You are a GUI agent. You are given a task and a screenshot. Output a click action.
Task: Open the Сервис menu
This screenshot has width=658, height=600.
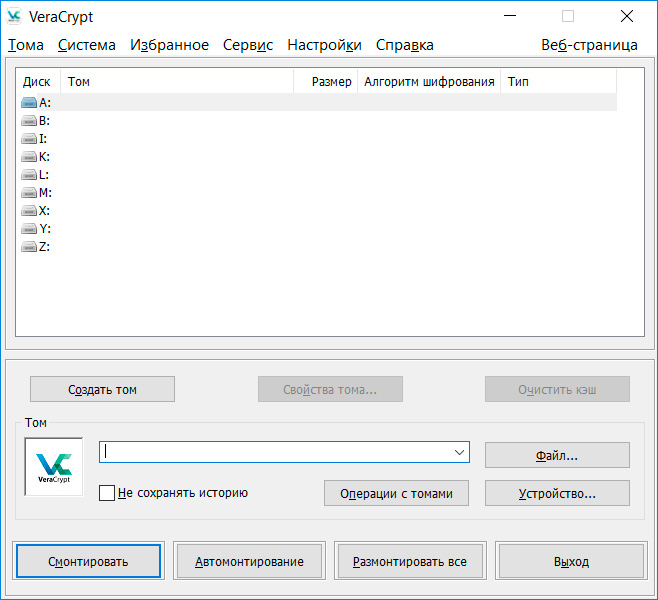(x=247, y=45)
